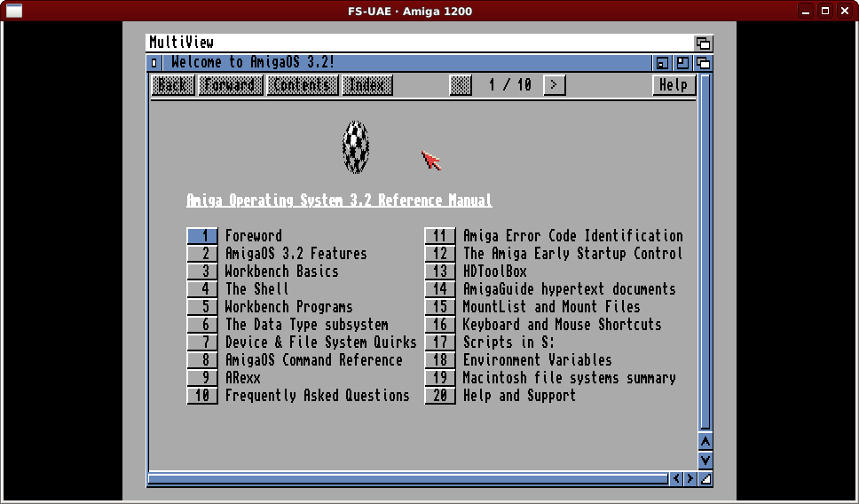Viewport: 859px width, 504px height.
Task: Click the page indicator 1 / 10
Action: [509, 85]
